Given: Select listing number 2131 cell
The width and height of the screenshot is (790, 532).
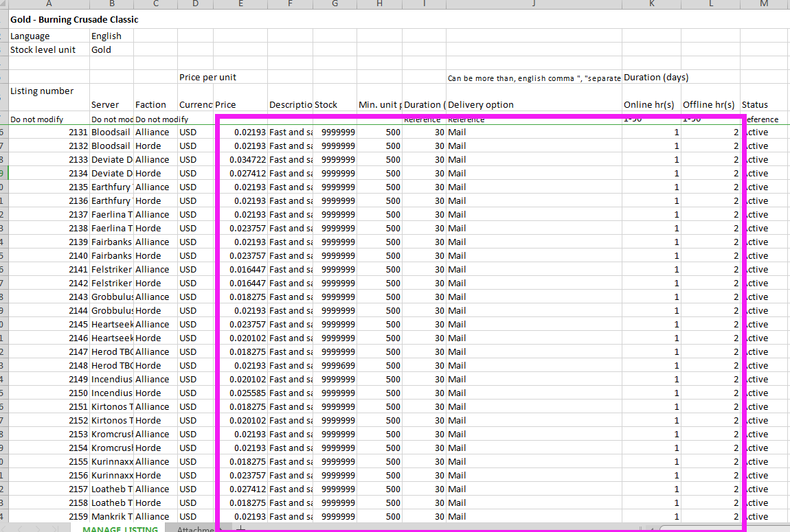Looking at the screenshot, I should pos(49,132).
